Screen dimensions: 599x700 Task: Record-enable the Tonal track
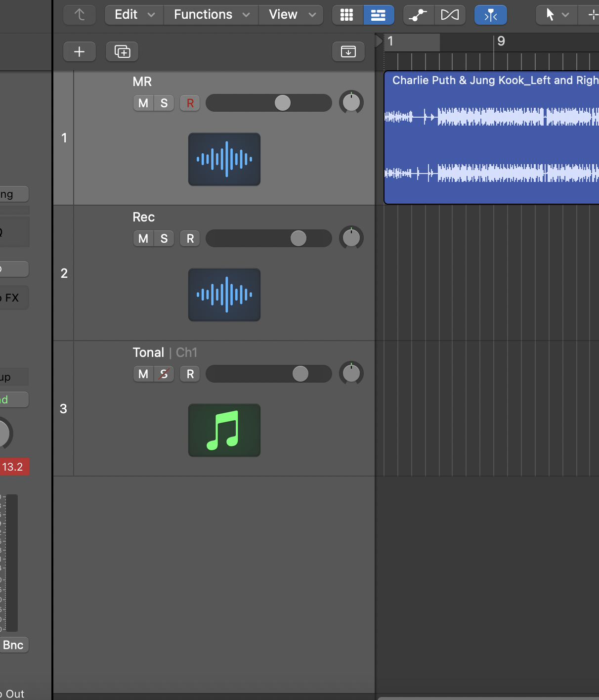click(x=190, y=374)
